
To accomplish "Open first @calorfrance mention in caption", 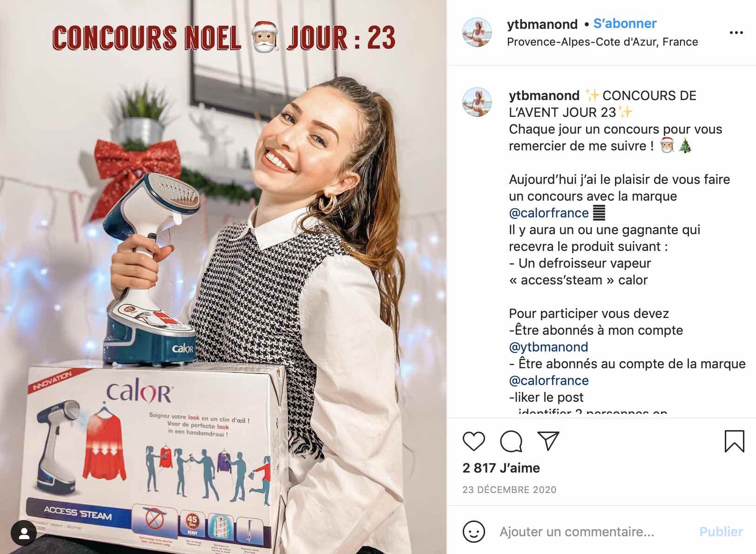I will 549,213.
